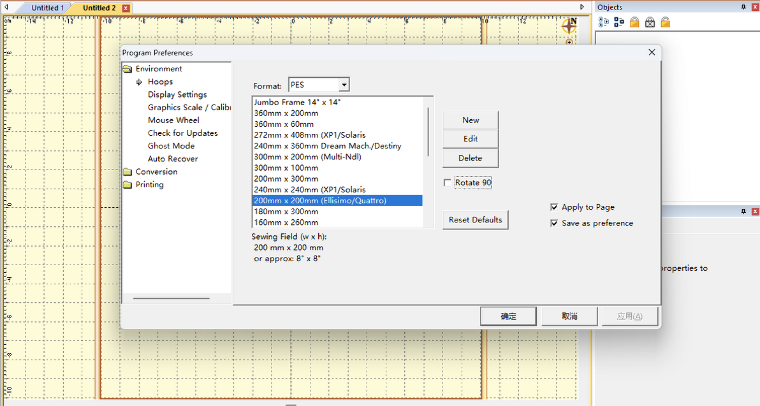Uncheck Save as preference checkbox

[554, 223]
